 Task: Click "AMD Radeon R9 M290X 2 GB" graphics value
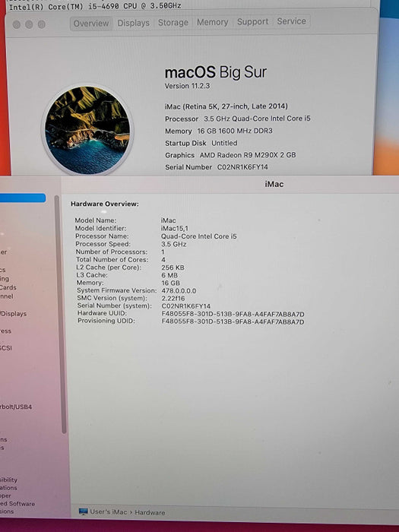point(248,155)
